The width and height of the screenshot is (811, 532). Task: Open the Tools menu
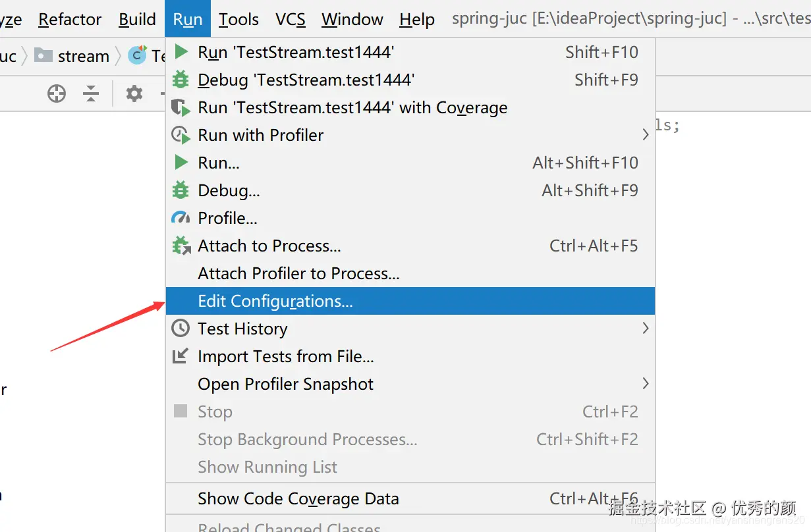tap(238, 20)
